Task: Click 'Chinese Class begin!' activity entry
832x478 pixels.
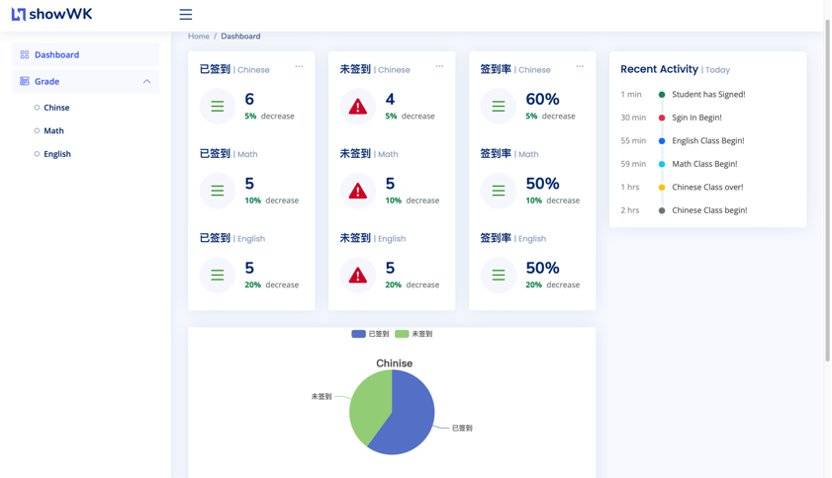Action: [709, 211]
